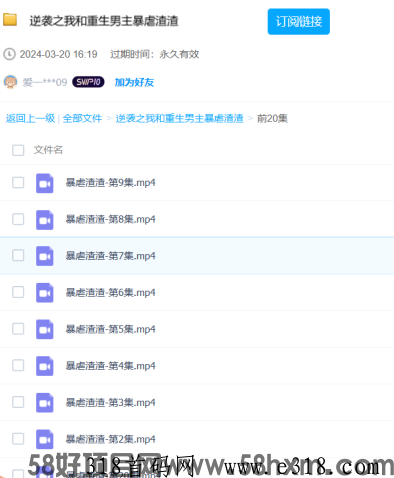Check the box for 暴虐渣渣-第9集.mp4
The image size is (394, 478).
point(18,183)
